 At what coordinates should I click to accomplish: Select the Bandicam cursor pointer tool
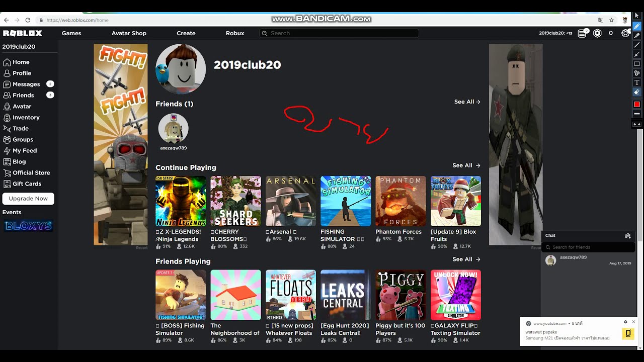coord(636,16)
